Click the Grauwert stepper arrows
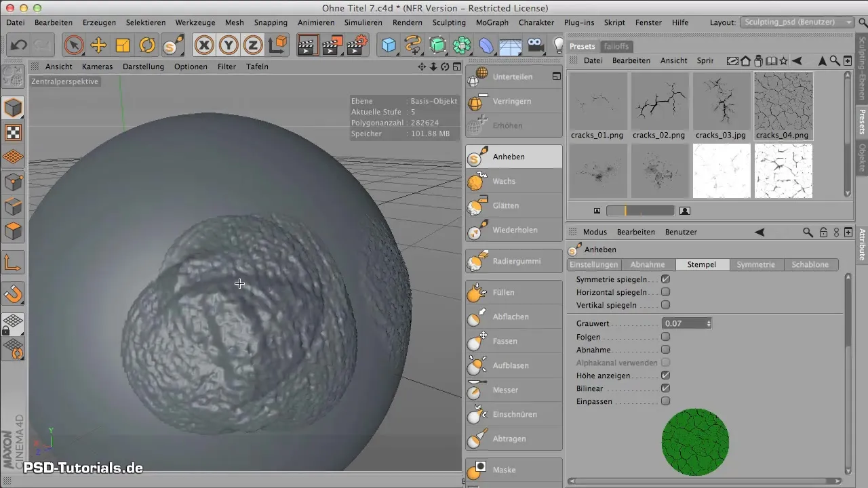This screenshot has width=868, height=488. point(709,323)
